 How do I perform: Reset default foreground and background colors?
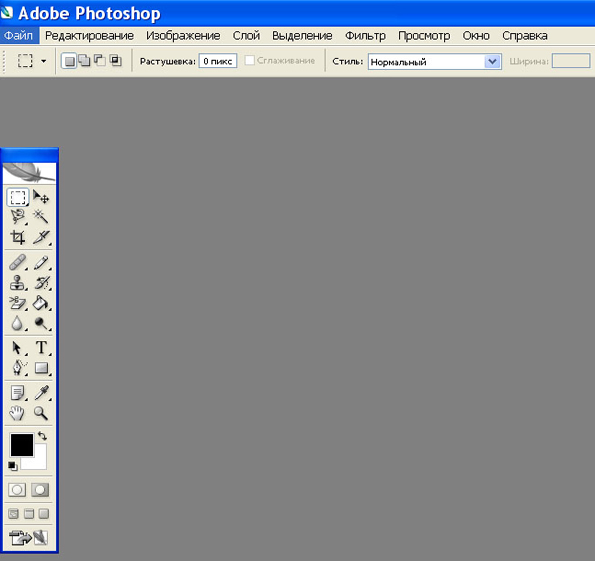point(13,466)
